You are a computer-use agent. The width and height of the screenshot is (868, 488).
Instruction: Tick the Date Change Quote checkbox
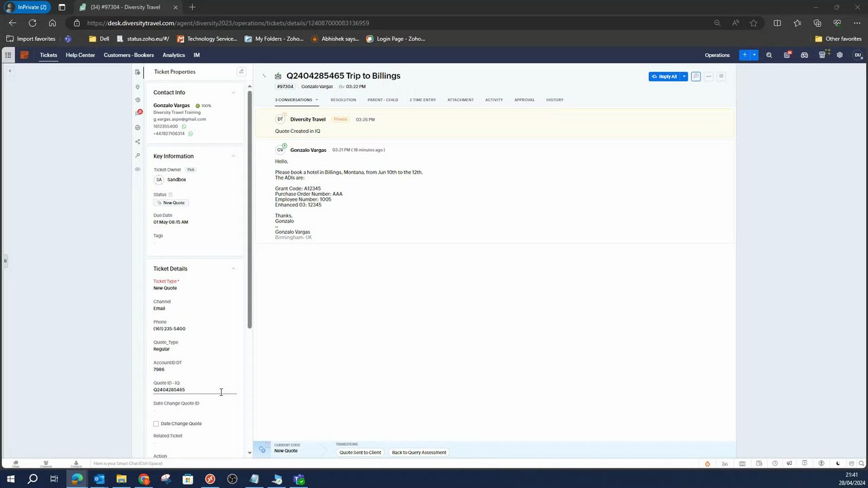point(156,424)
